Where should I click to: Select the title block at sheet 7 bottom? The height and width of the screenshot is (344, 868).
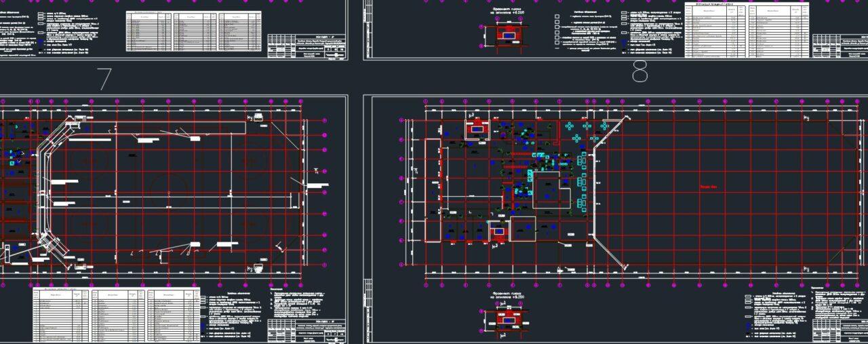[x=307, y=330]
